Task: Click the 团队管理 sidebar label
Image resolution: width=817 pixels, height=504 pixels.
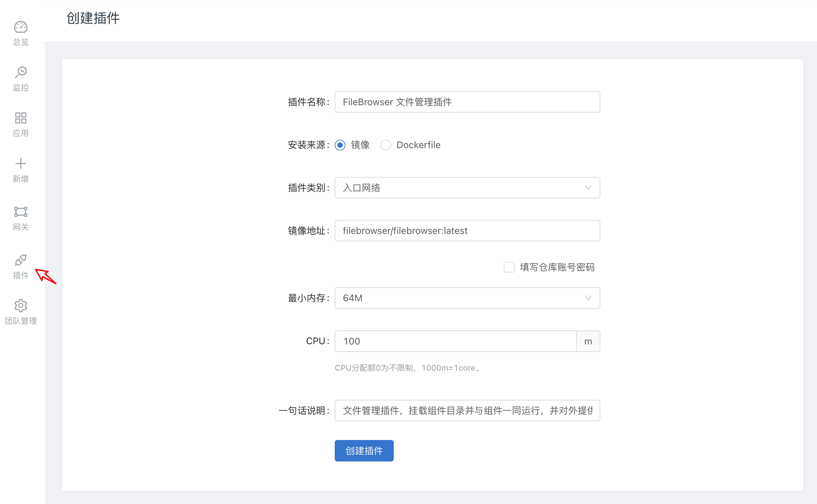Action: pos(20,321)
